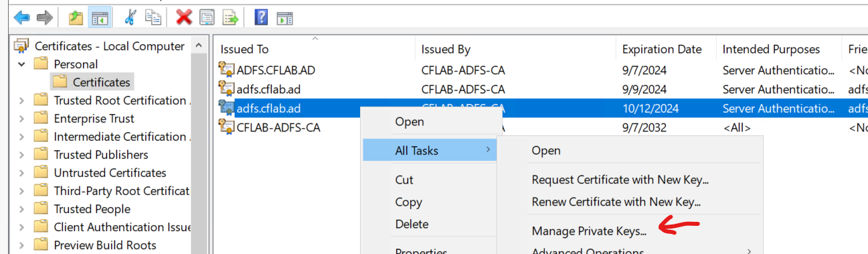Expand the Trusted Publishers node
Screen dimensions: 868x254
click(22, 155)
